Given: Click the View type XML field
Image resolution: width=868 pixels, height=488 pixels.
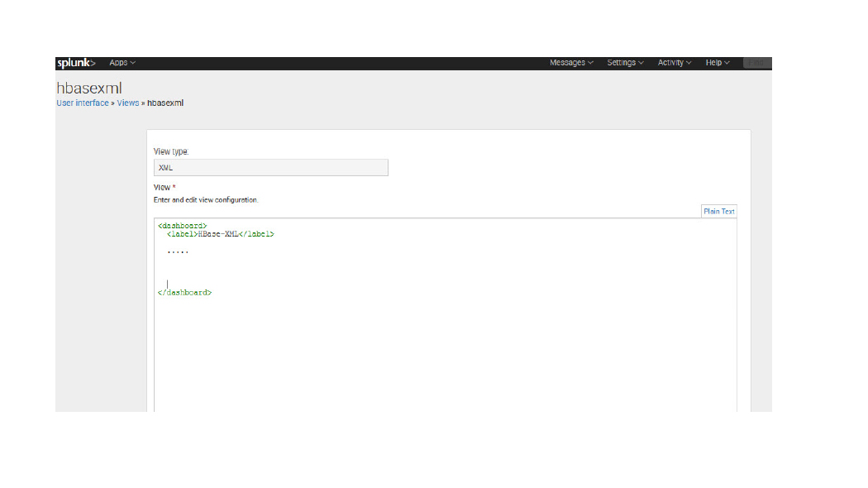Looking at the screenshot, I should [270, 168].
